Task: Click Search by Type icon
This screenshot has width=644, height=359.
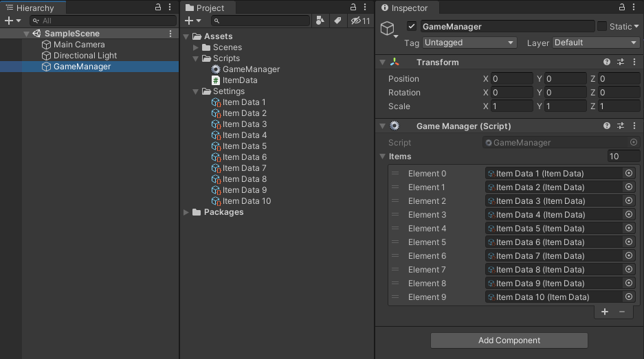Action: pyautogui.click(x=320, y=21)
